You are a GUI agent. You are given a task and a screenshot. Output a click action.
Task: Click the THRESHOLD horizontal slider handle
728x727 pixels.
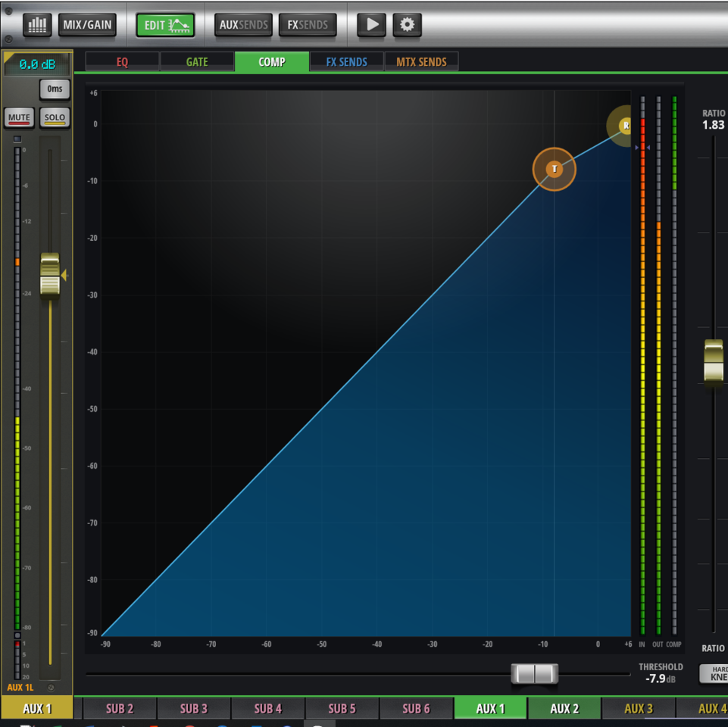534,673
